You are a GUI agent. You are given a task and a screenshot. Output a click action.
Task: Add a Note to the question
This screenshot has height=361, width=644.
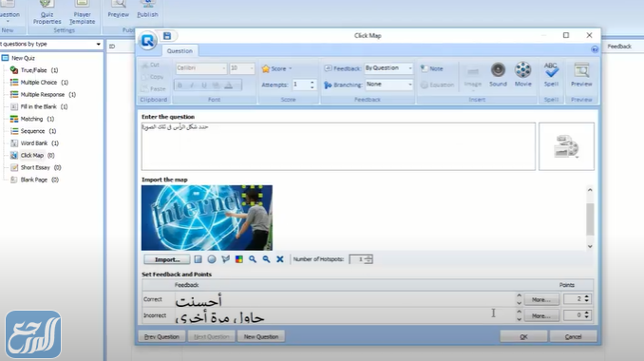pyautogui.click(x=432, y=68)
